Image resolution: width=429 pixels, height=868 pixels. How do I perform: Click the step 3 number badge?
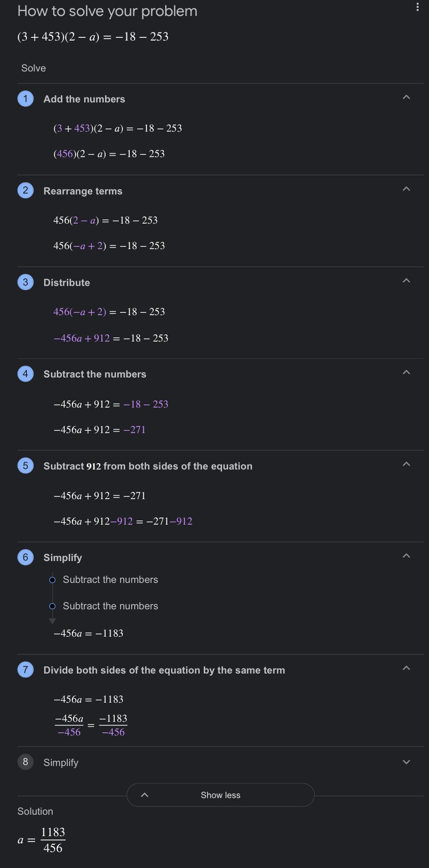(25, 282)
